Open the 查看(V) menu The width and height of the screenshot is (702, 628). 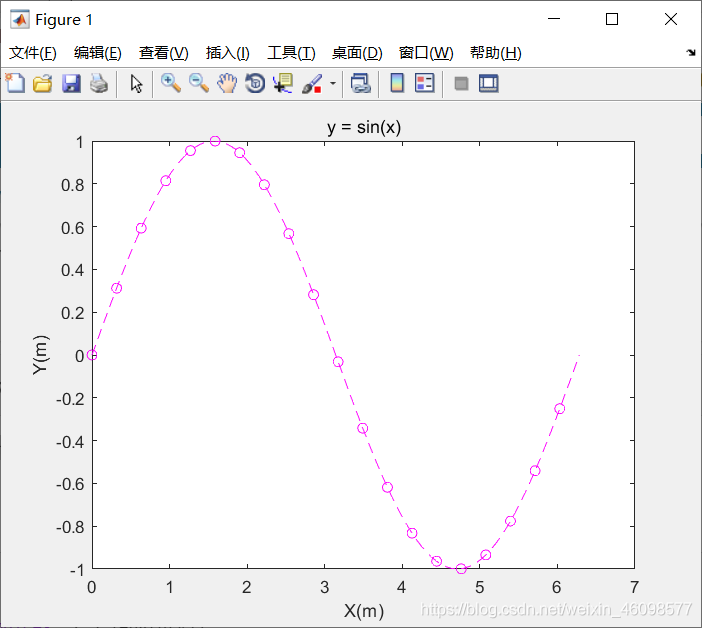[x=163, y=53]
